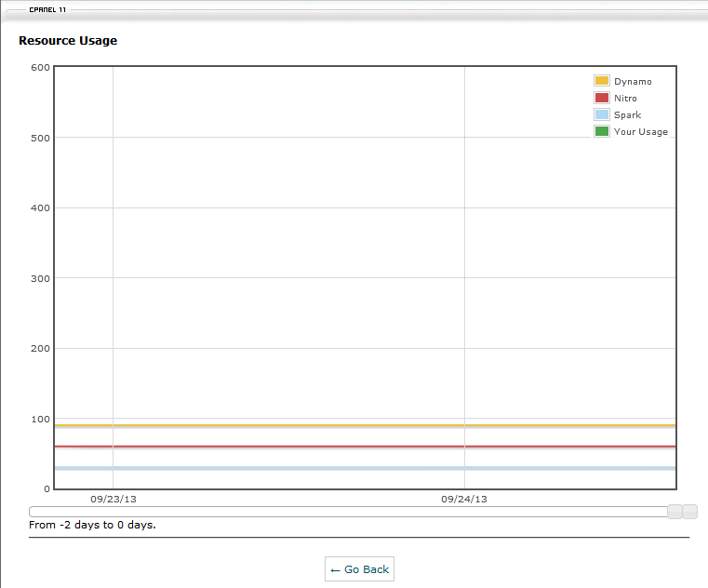Select the Dynamo legend label
708x588 pixels.
pos(633,82)
